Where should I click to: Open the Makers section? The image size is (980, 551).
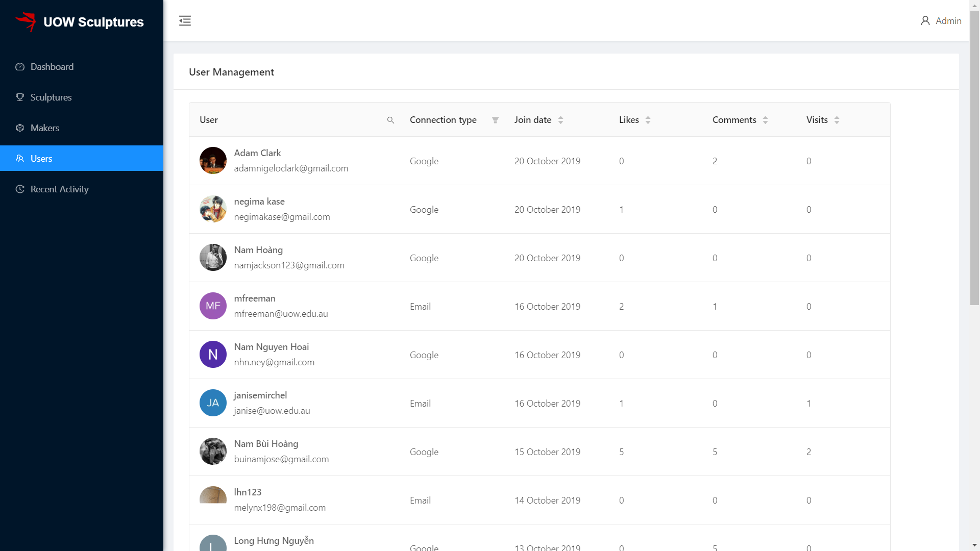44,128
